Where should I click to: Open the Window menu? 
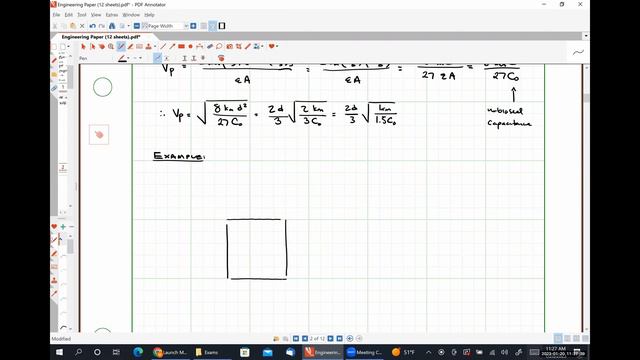[131, 15]
